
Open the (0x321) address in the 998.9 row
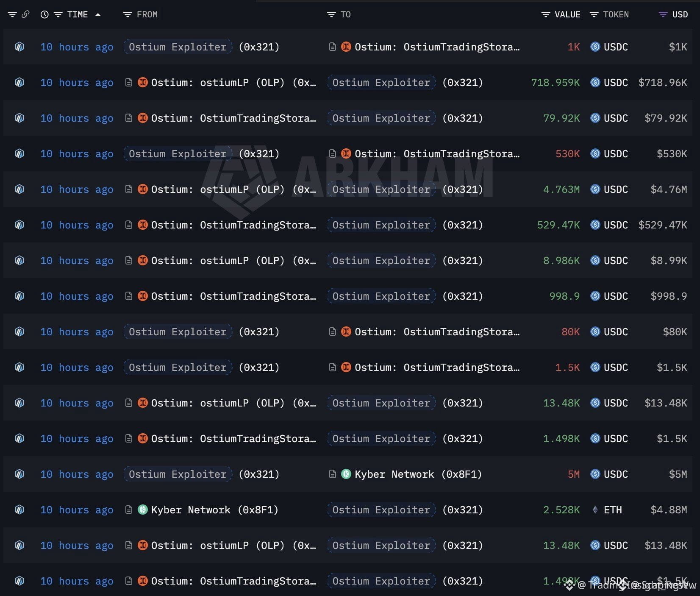pyautogui.click(x=463, y=296)
